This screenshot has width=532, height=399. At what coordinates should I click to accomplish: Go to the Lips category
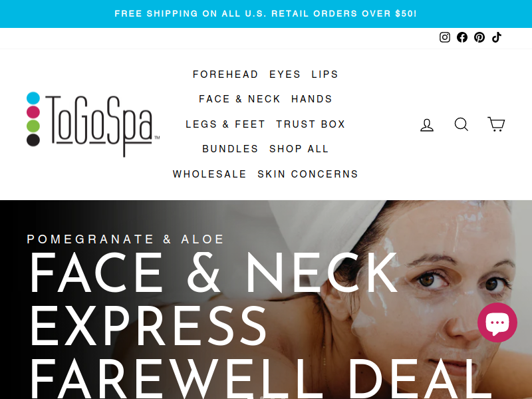pyautogui.click(x=325, y=74)
